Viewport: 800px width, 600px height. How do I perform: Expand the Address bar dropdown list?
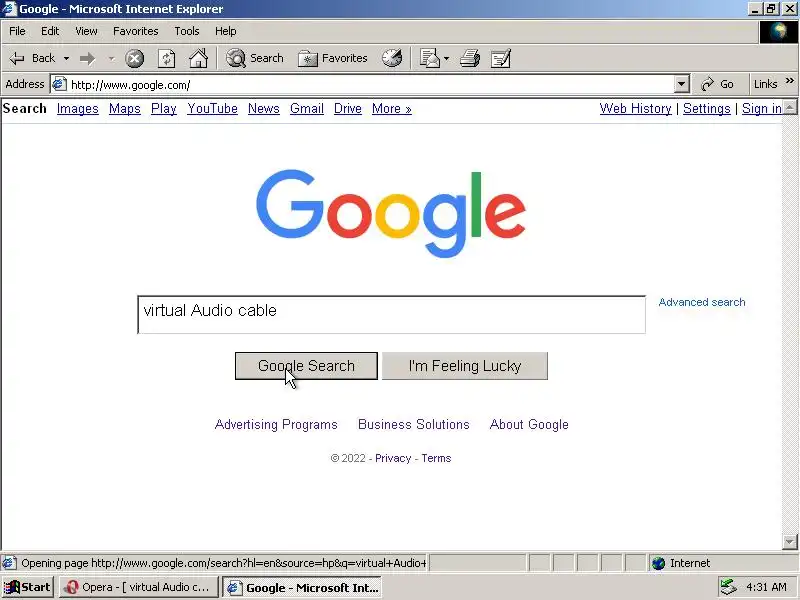point(682,84)
